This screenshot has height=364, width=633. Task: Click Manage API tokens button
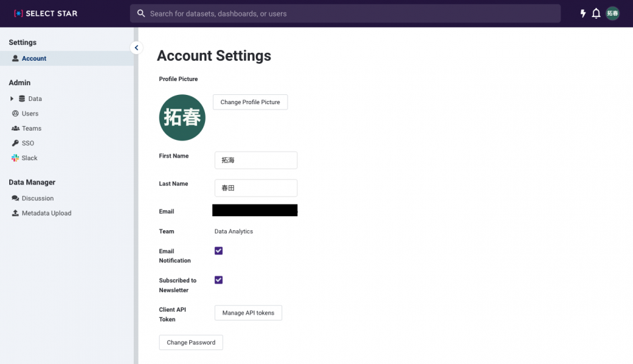tap(249, 313)
